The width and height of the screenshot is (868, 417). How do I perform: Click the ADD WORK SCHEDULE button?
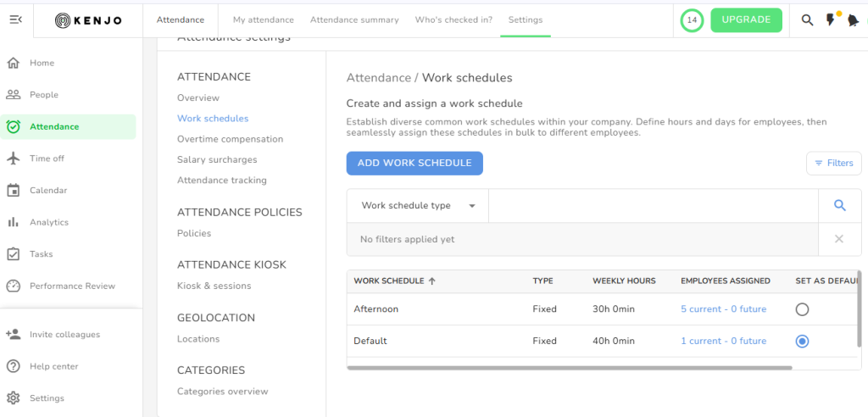point(415,163)
